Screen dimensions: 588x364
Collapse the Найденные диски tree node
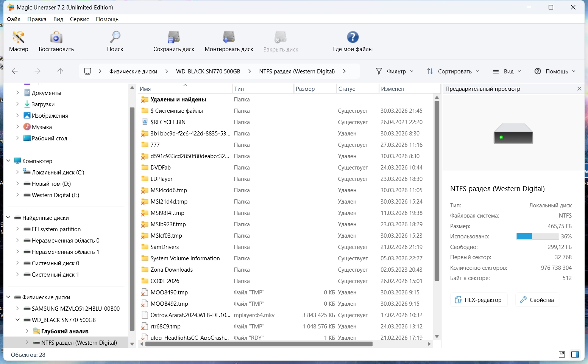click(x=8, y=218)
